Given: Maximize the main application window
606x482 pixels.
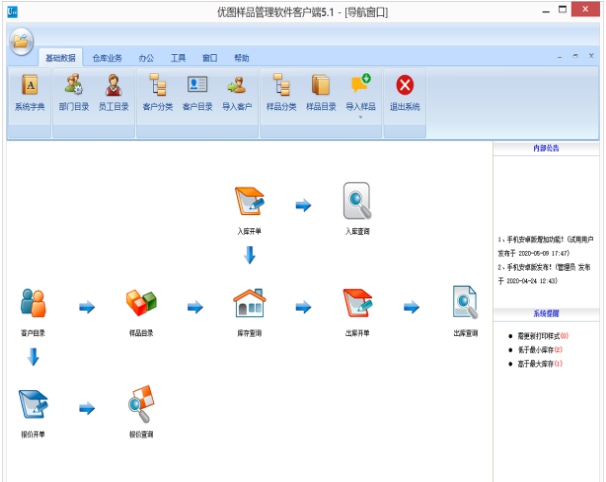Looking at the screenshot, I should pyautogui.click(x=563, y=10).
